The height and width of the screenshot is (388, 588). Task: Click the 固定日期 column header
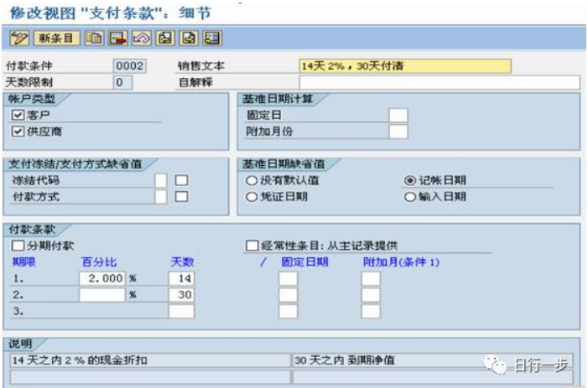pos(304,262)
